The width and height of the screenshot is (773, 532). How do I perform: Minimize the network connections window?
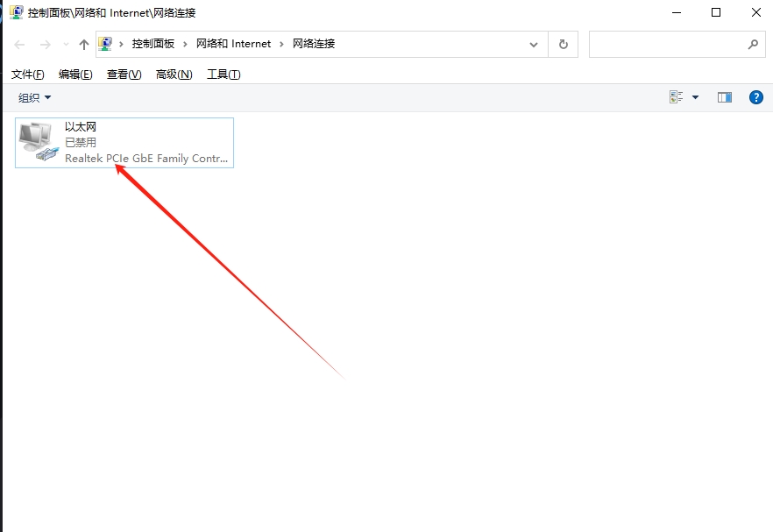677,12
